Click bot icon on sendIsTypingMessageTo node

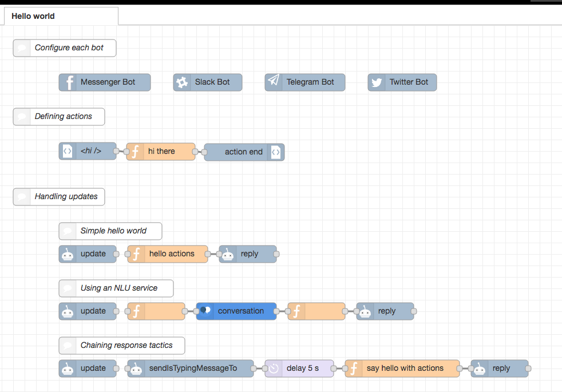pos(136,369)
